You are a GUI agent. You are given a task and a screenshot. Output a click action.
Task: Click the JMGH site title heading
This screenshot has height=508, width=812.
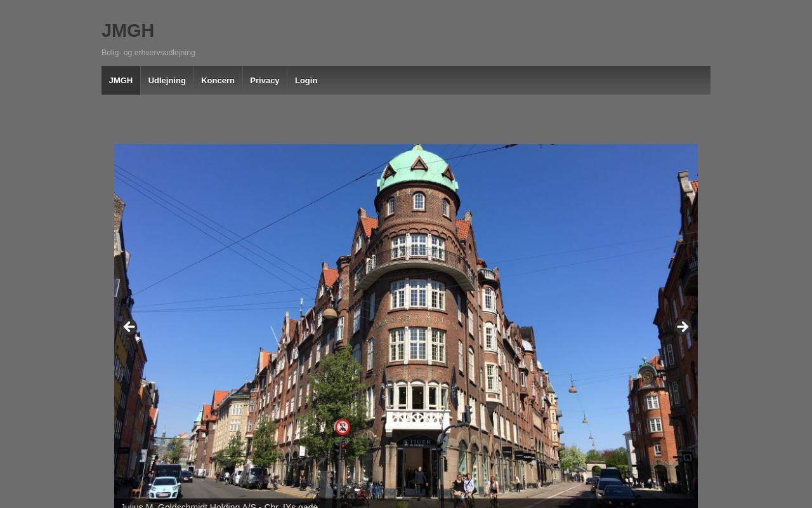point(128,30)
